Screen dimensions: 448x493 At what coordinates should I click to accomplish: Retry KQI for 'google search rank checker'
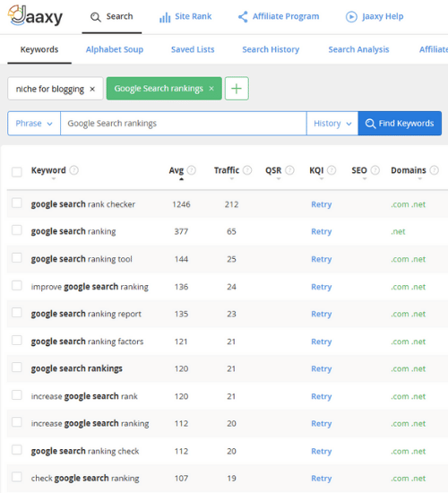pyautogui.click(x=322, y=204)
